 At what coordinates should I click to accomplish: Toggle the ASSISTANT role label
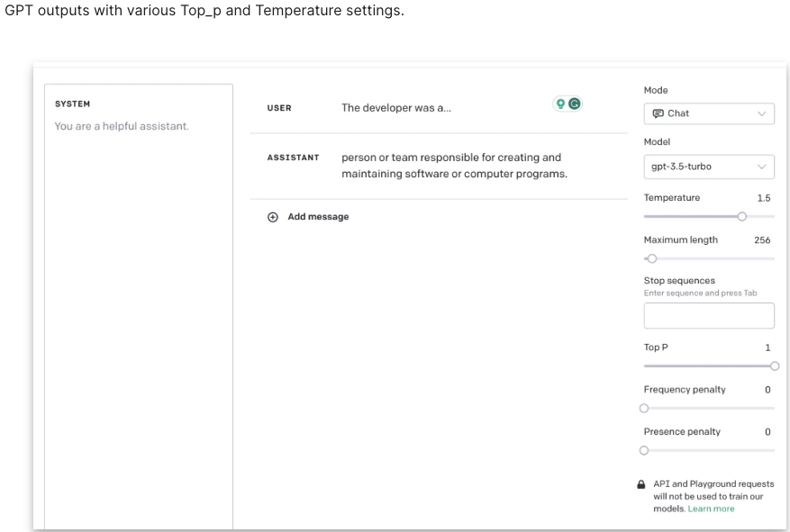(293, 158)
